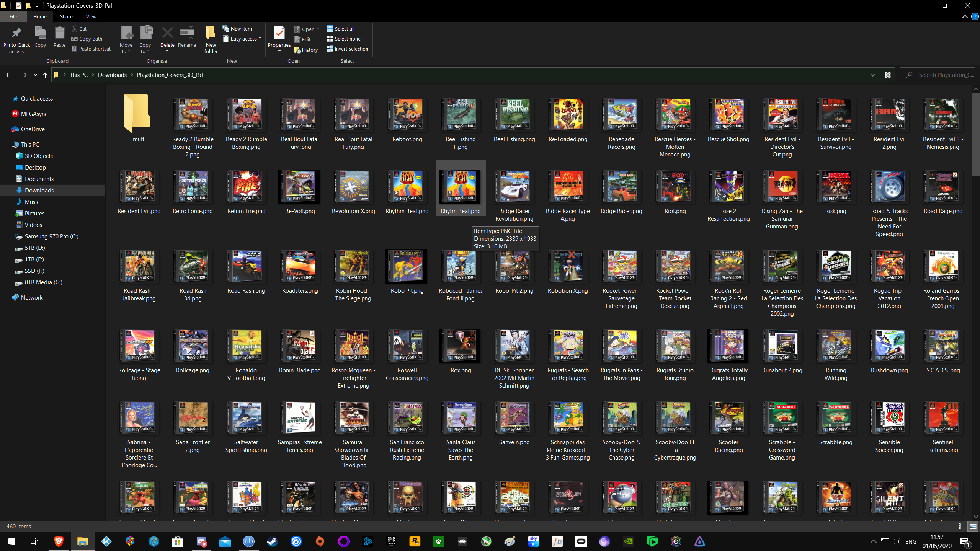Open Microsoft Store from the taskbar
The width and height of the screenshot is (980, 551).
[177, 541]
